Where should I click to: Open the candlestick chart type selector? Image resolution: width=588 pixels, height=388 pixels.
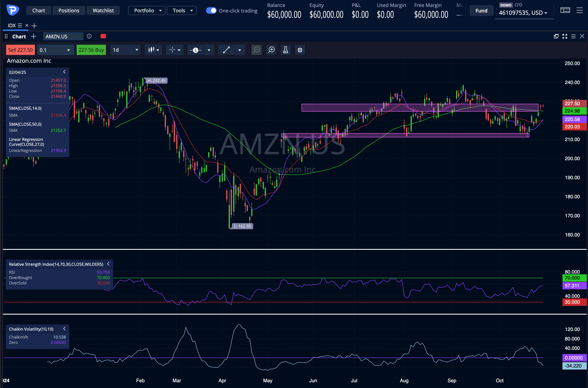pos(153,50)
